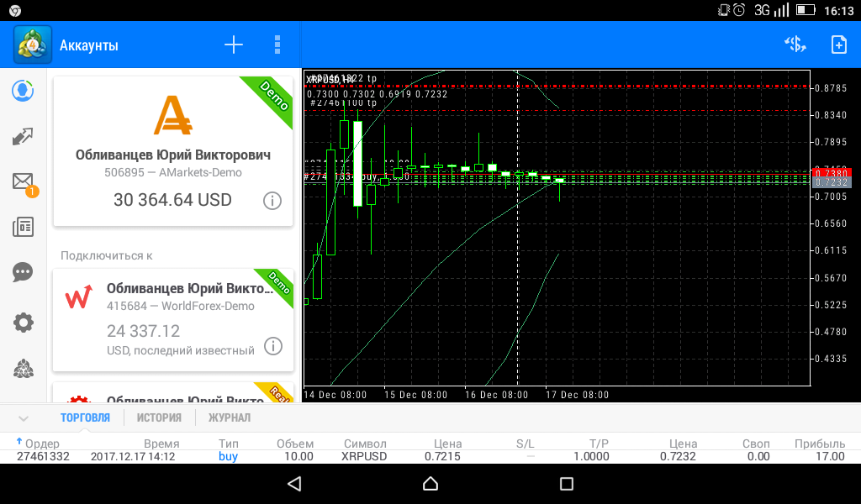
Task: Tap the buy type cell
Action: [228, 456]
